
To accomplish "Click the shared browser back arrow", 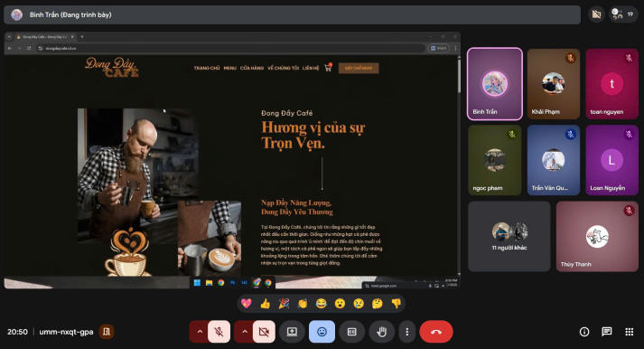I will [x=9, y=48].
